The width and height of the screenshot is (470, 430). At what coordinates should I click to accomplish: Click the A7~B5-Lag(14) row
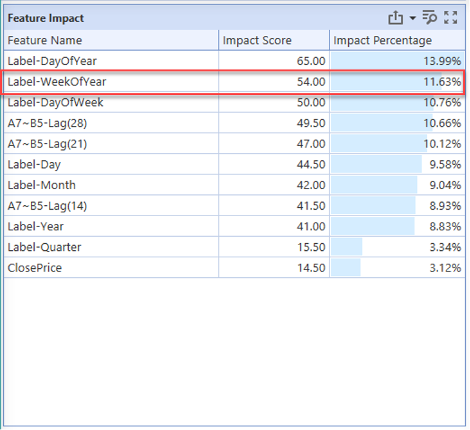click(x=235, y=206)
